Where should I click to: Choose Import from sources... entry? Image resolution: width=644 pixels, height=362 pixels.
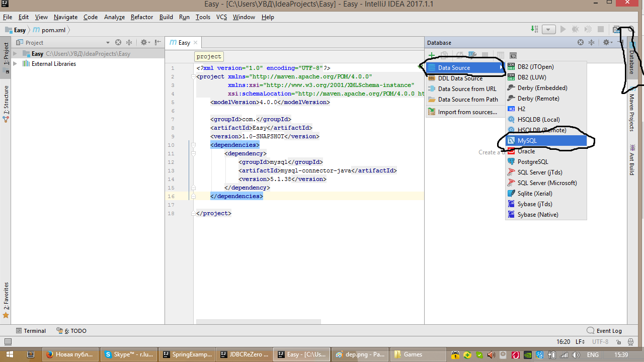click(x=465, y=112)
